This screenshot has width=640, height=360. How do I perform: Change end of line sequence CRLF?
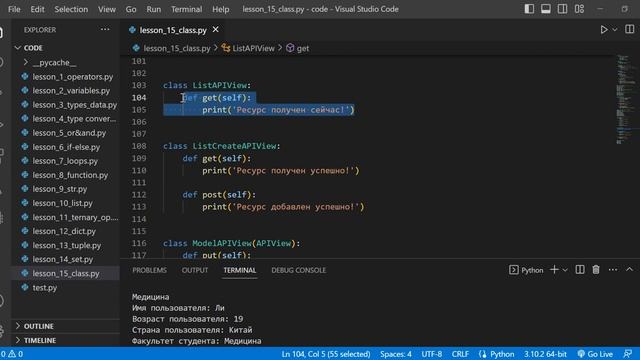[460, 354]
